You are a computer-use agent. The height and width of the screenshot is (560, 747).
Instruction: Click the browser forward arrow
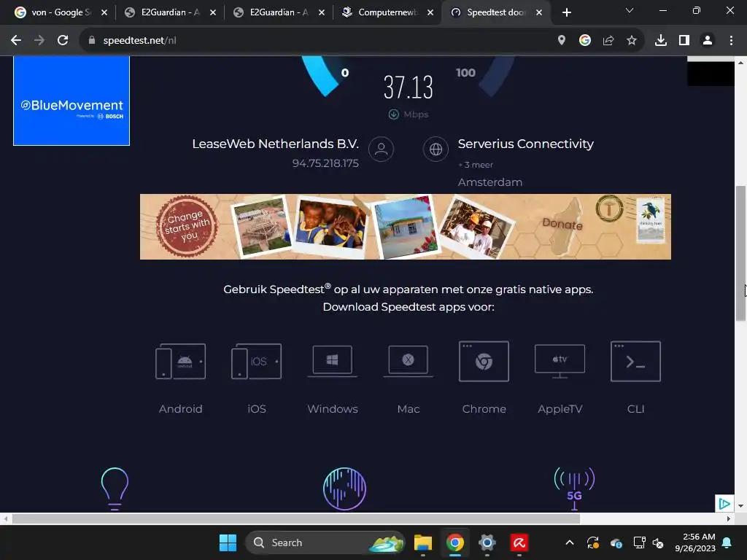click(x=39, y=41)
